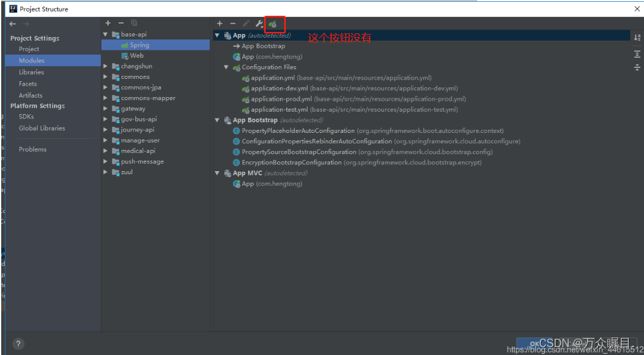Add a new module with plus icon
Screen dimensions: 644x355
[x=107, y=23]
